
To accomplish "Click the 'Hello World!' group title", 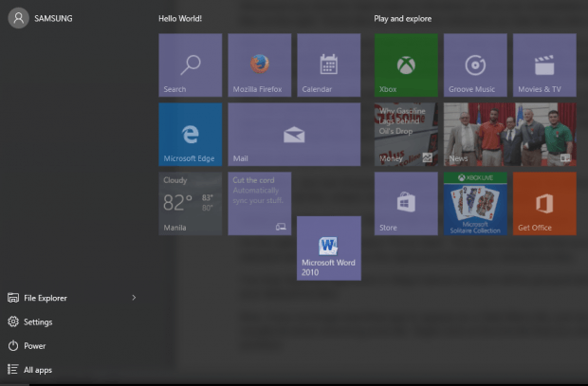I will point(180,18).
